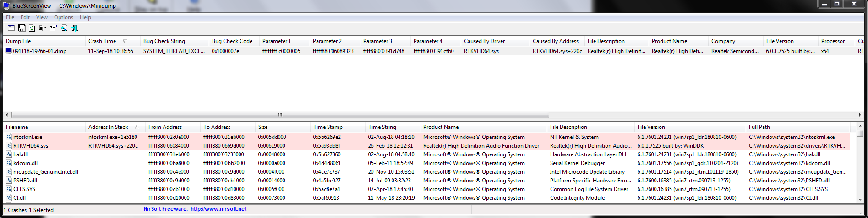Viewport: 868px width, 218px height.
Task: Click the lower pane scroll down arrow
Action: (860, 199)
